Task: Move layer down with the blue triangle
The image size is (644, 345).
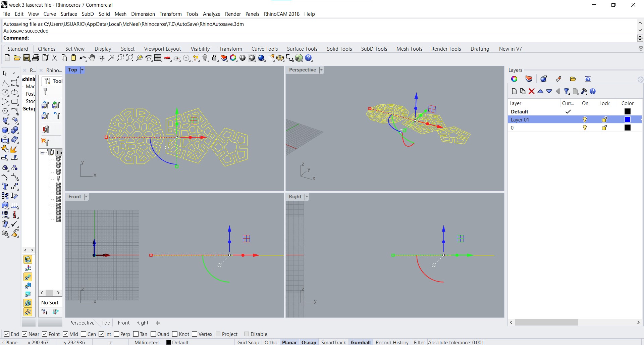Action: click(x=549, y=91)
